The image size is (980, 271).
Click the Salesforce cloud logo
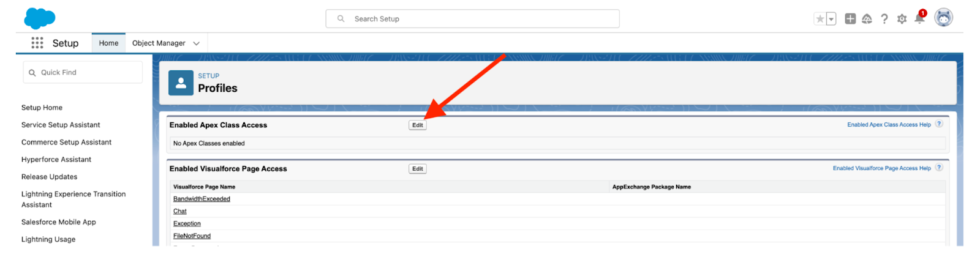coord(40,18)
